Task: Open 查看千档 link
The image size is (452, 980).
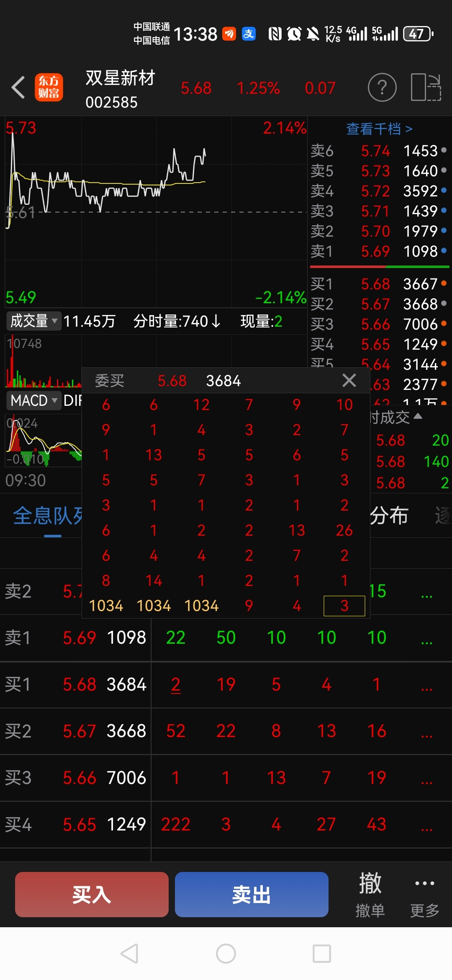Action: [x=379, y=129]
